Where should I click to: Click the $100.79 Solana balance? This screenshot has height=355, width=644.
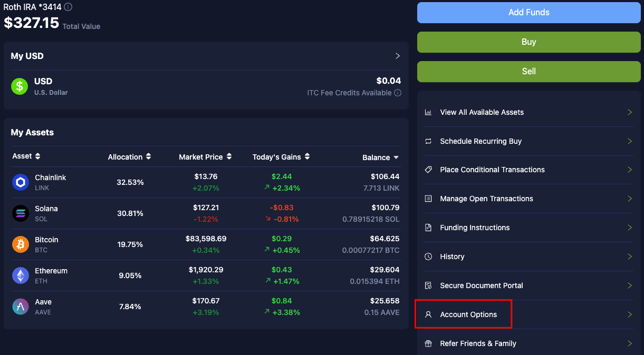tap(385, 208)
